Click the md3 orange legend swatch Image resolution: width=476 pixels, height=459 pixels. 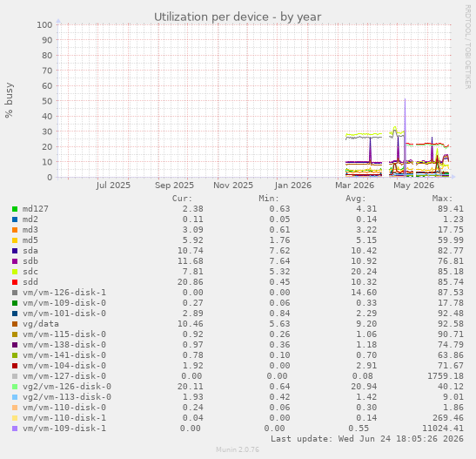tap(15, 230)
